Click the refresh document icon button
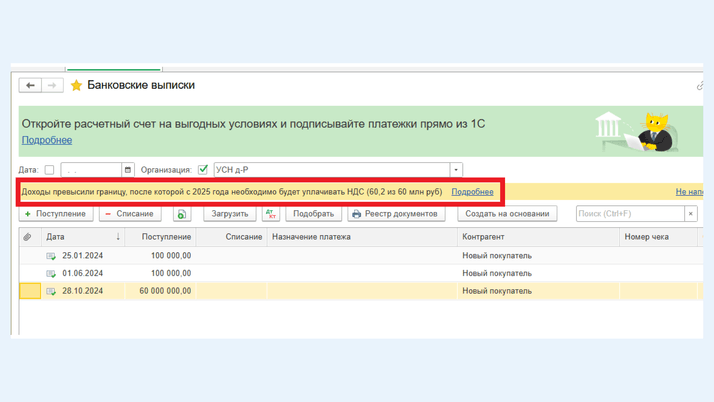 pos(182,214)
